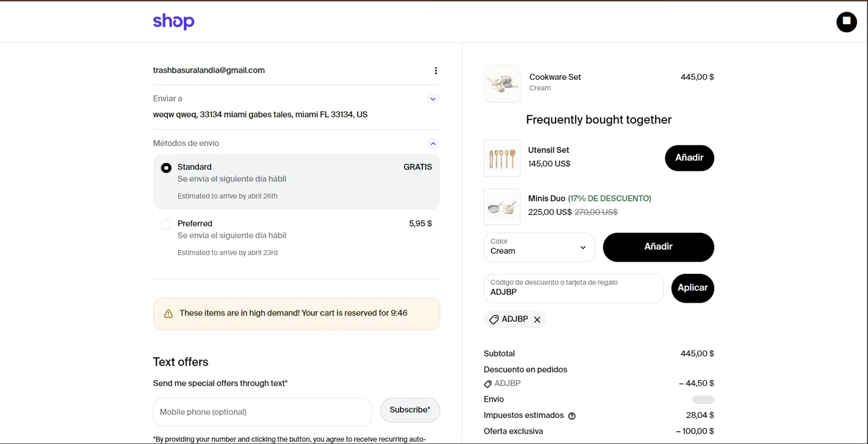Viewport: 868px width, 444px height.
Task: Remove the ADJBP discount tag
Action: click(x=537, y=320)
